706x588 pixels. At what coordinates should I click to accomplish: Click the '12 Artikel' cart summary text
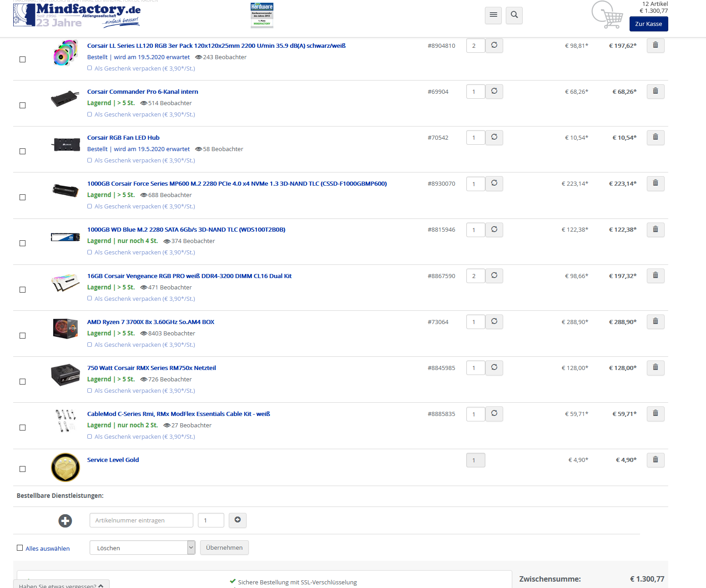point(655,4)
